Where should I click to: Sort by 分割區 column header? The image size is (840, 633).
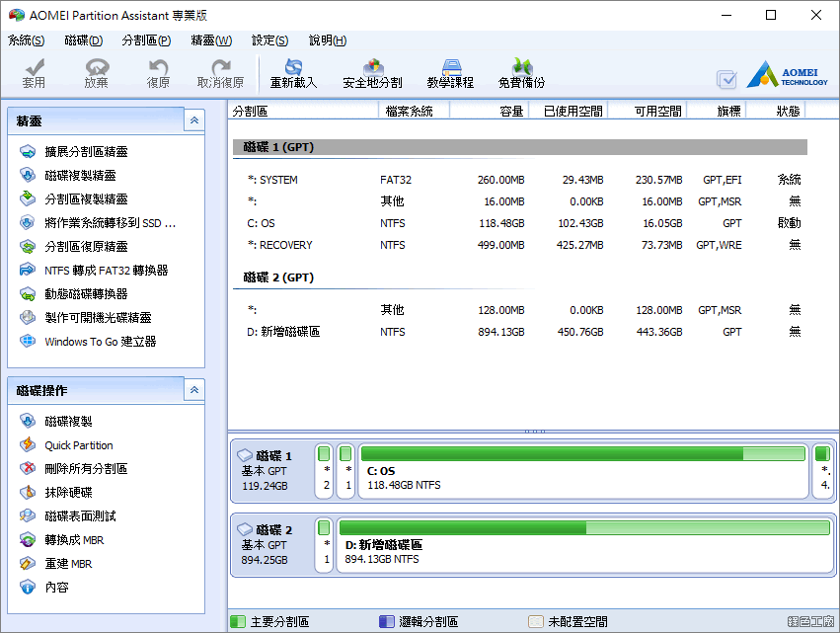(303, 111)
